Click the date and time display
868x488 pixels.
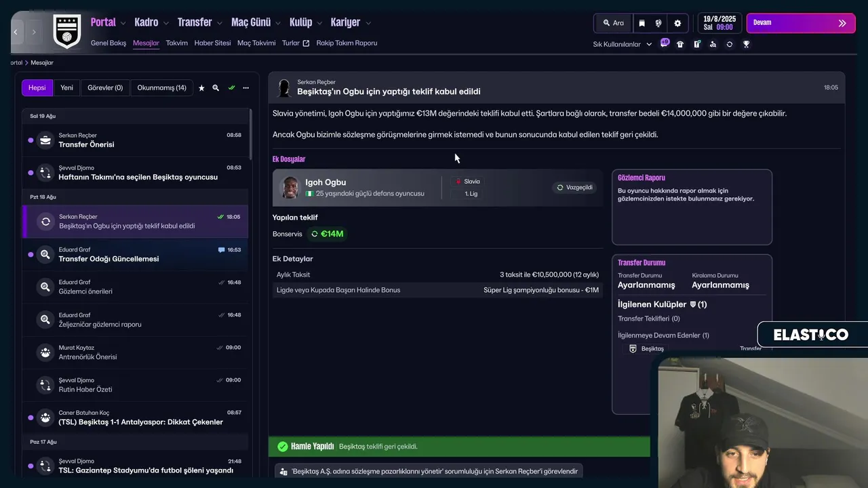(x=719, y=23)
